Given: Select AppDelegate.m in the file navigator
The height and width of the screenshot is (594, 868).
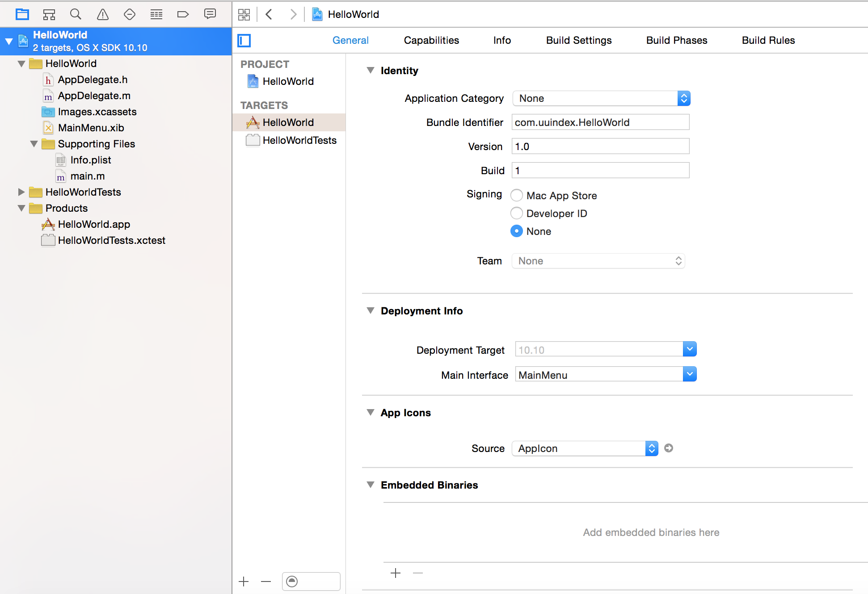Looking at the screenshot, I should [x=94, y=96].
